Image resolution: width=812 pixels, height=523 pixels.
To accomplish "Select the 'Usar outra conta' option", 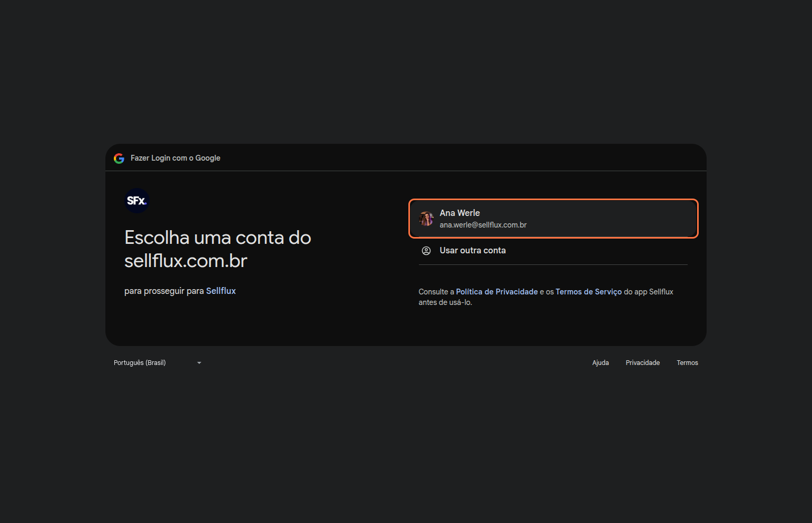I will (x=473, y=251).
